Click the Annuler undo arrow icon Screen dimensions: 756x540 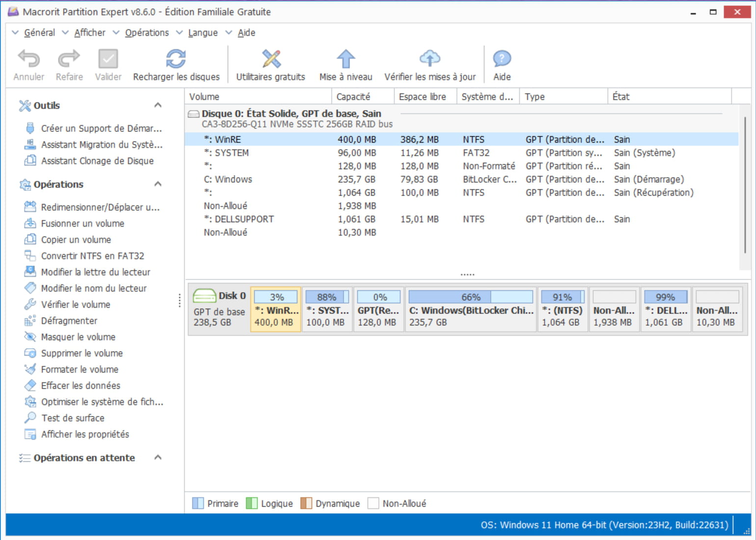point(28,59)
